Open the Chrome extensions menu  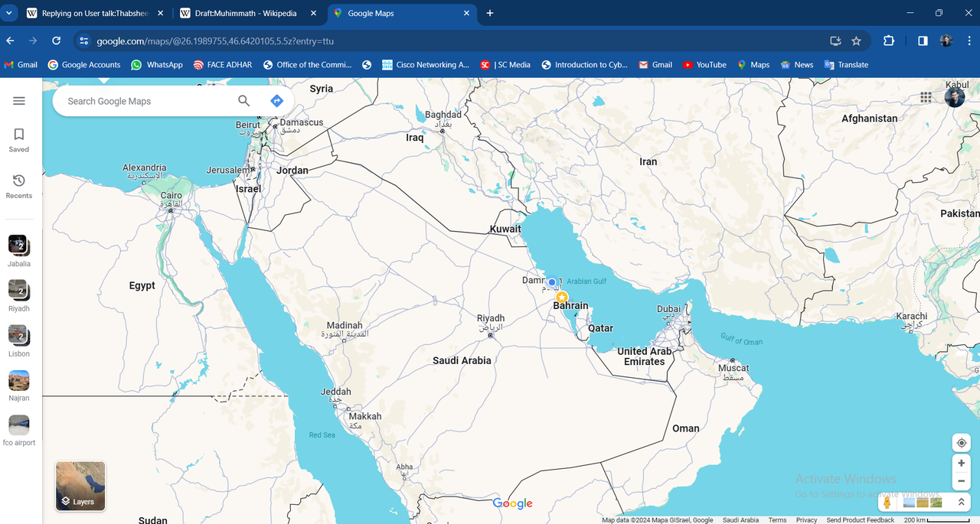coord(889,41)
